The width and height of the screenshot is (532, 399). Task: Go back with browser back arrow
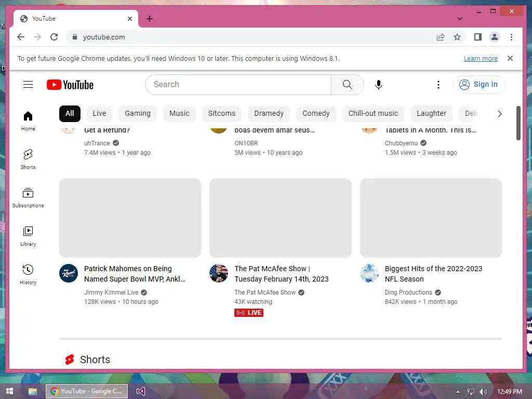(x=21, y=37)
